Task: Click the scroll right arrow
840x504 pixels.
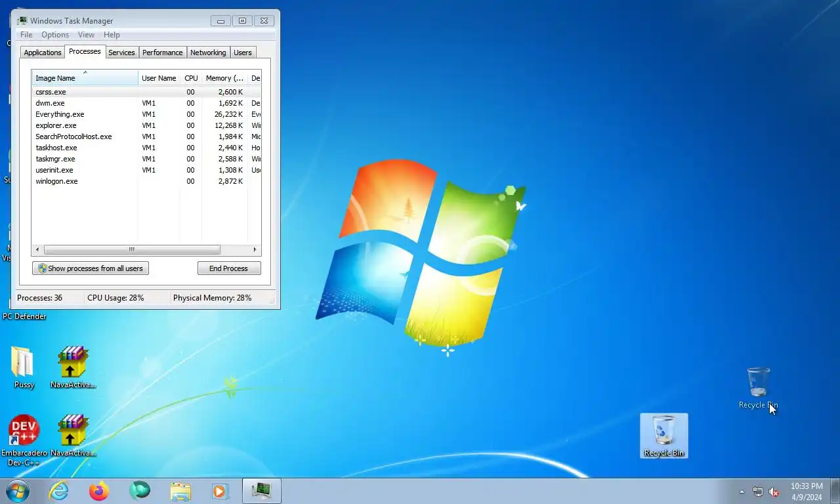Action: (255, 250)
